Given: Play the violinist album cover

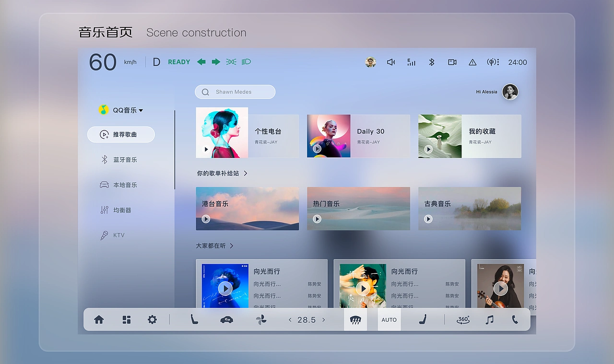Looking at the screenshot, I should pos(500,288).
